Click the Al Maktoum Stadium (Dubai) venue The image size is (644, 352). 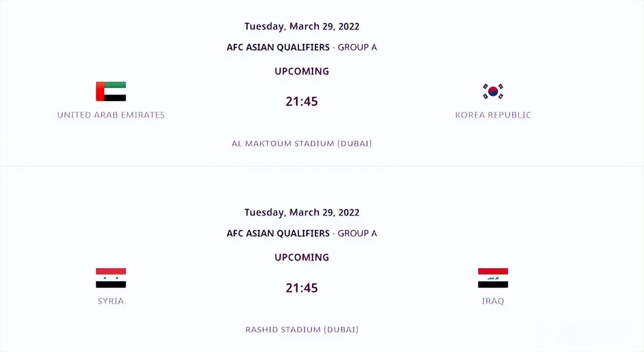(x=302, y=143)
